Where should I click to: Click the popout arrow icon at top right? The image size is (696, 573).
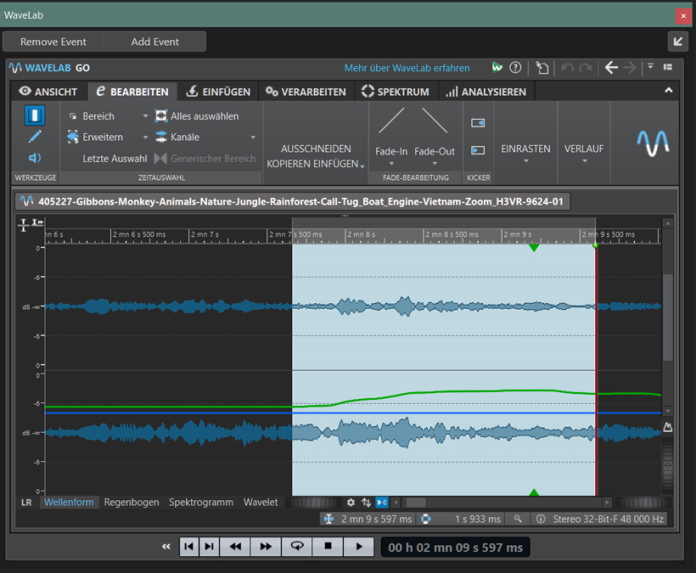tap(678, 42)
